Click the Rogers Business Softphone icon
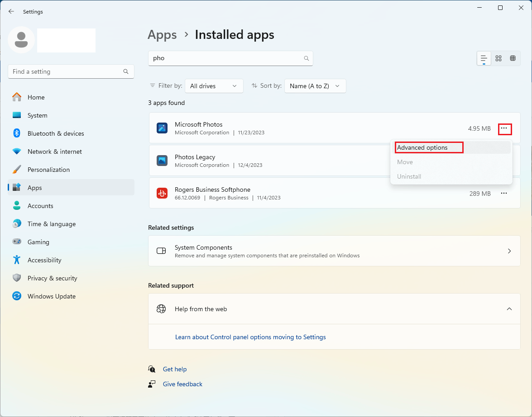Image resolution: width=532 pixels, height=417 pixels. pos(162,193)
